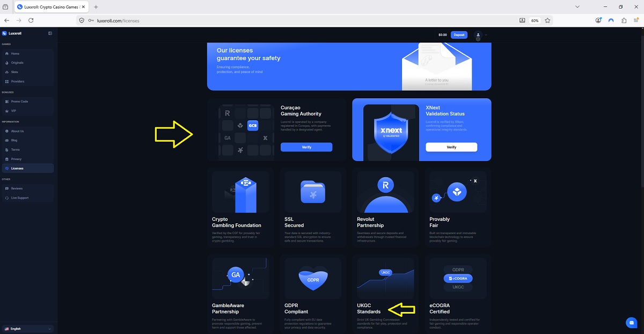Image resolution: width=644 pixels, height=334 pixels.
Task: Open site permissions key icon
Action: coord(91,20)
